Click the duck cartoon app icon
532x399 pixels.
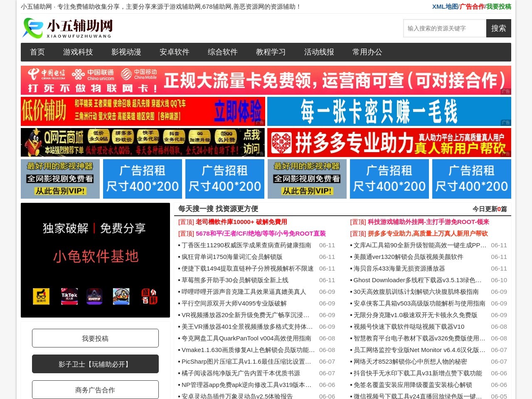[x=121, y=296]
